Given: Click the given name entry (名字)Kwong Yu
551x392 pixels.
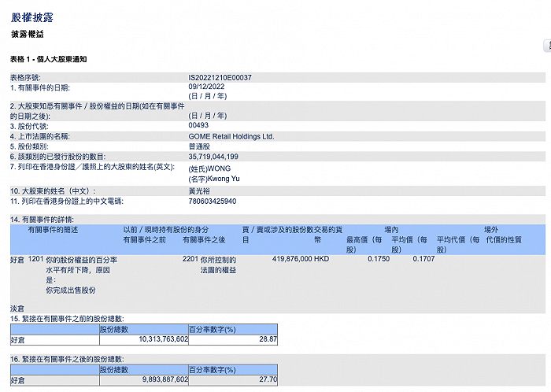Looking at the screenshot, I should click(214, 179).
